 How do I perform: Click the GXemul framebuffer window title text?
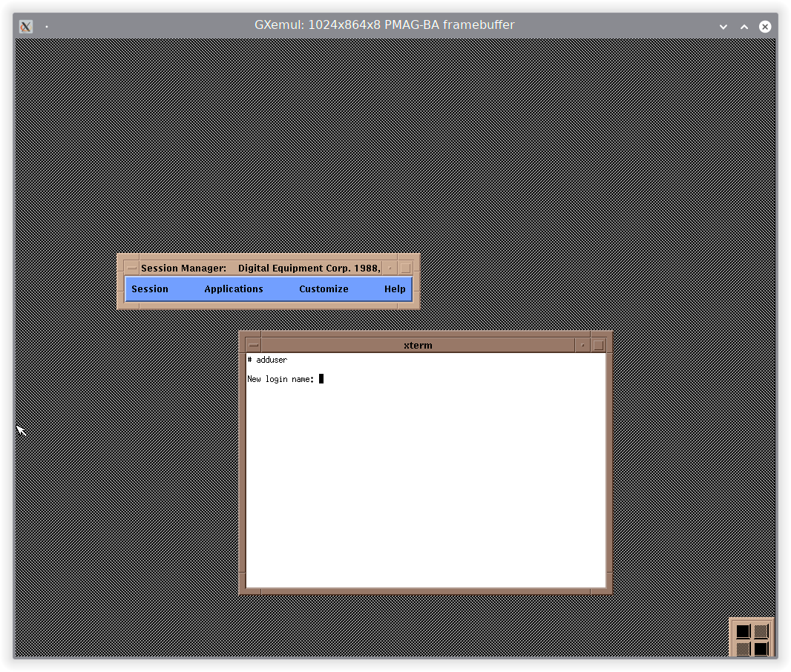click(384, 24)
